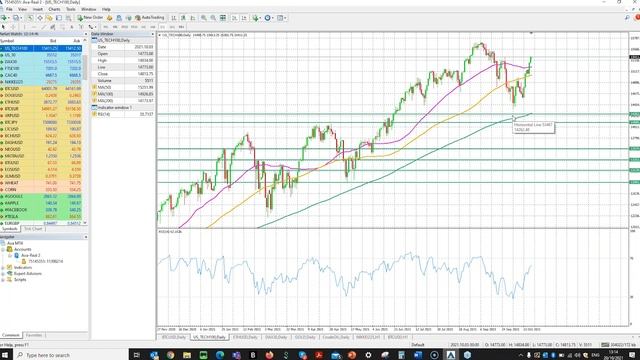Select the #TESLA symbol row
The width and height of the screenshot is (640, 360).
click(41, 216)
